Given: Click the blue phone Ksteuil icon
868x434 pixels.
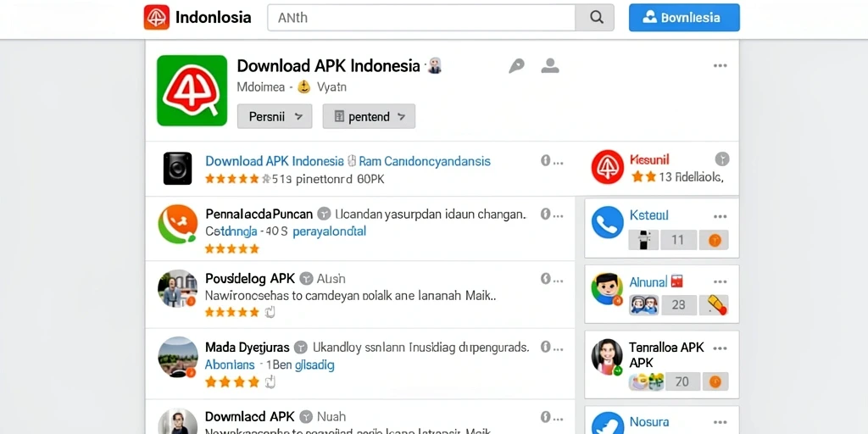Looking at the screenshot, I should 607,223.
